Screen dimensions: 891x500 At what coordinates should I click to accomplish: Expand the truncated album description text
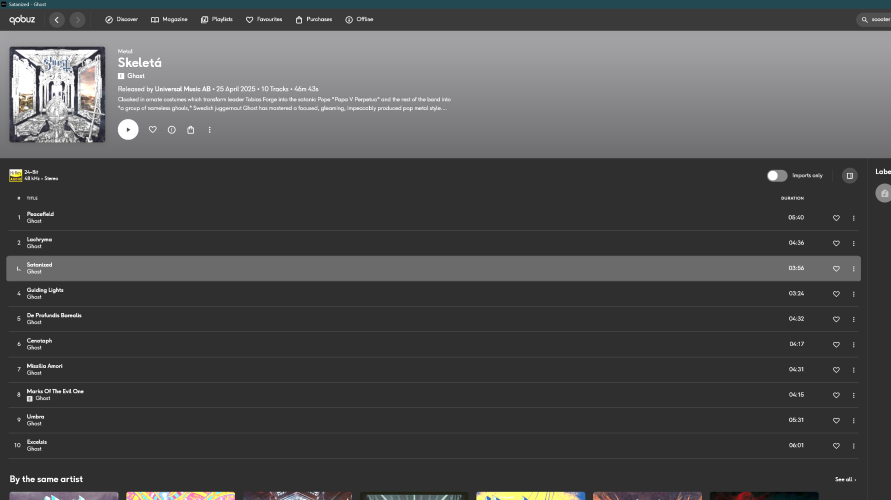click(284, 103)
